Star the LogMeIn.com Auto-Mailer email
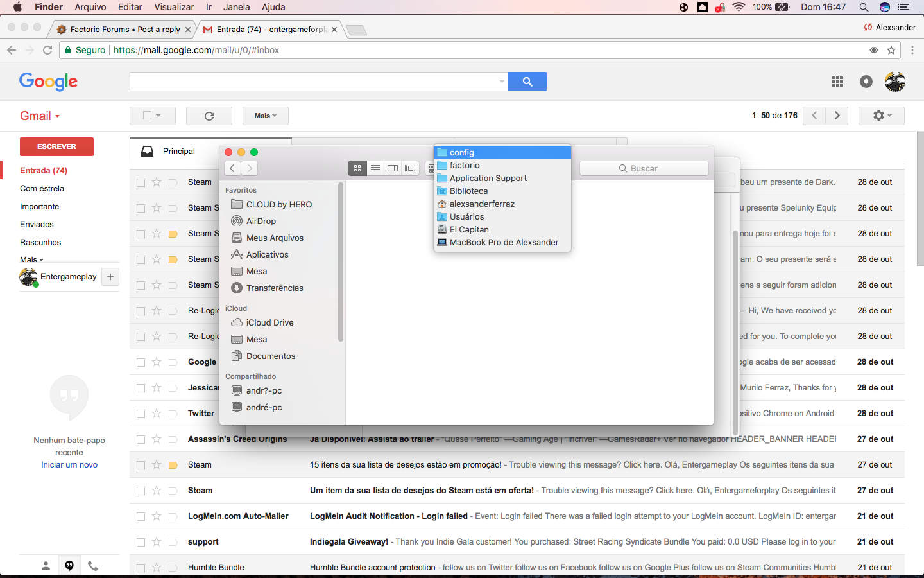The height and width of the screenshot is (578, 924). (x=157, y=516)
